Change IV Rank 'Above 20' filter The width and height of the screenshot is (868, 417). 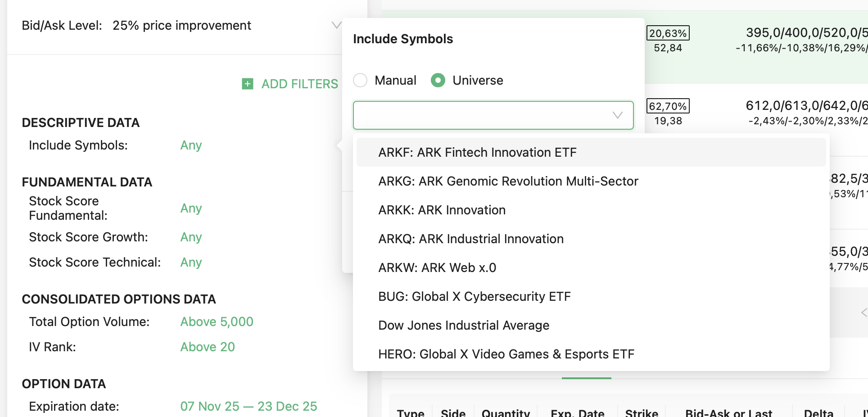pyautogui.click(x=208, y=347)
